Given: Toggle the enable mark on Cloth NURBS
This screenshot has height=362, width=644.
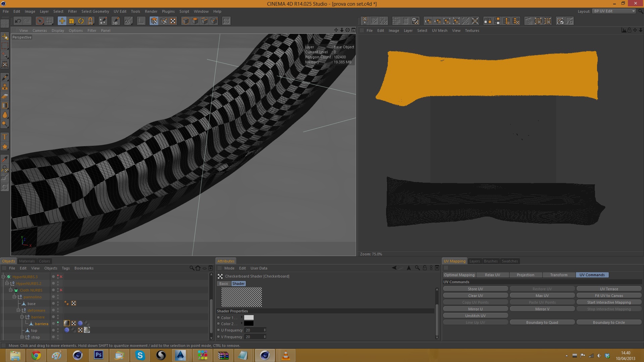Looking at the screenshot, I should (61, 290).
